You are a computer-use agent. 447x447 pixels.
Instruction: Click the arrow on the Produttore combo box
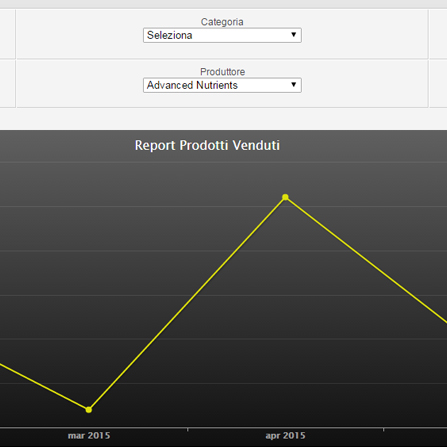click(294, 85)
